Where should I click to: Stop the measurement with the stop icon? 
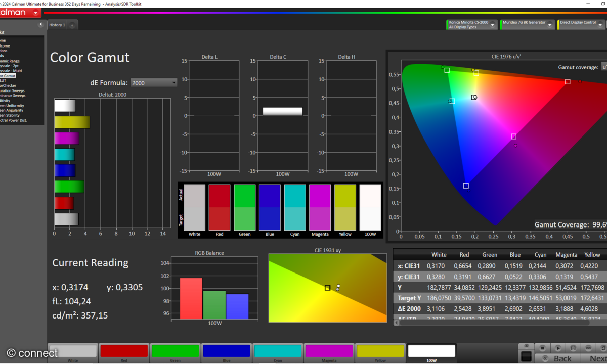click(542, 348)
